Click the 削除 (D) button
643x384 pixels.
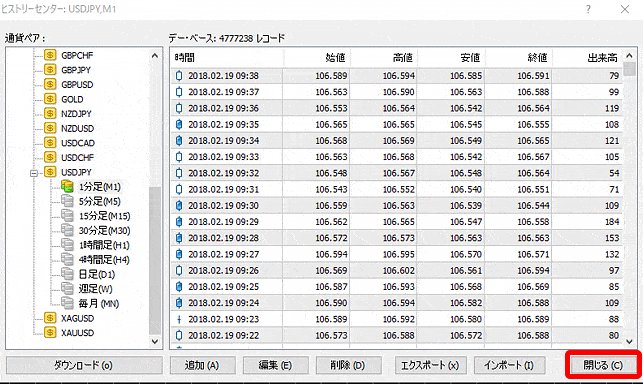point(349,365)
